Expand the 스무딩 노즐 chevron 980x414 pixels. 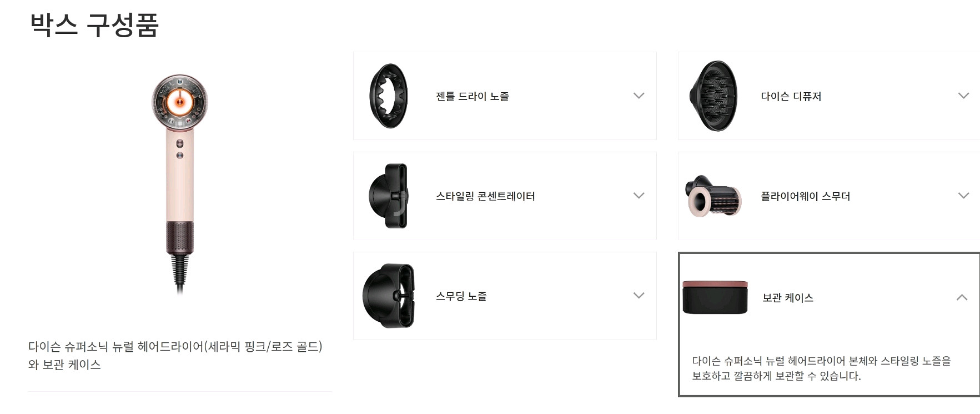(x=639, y=296)
